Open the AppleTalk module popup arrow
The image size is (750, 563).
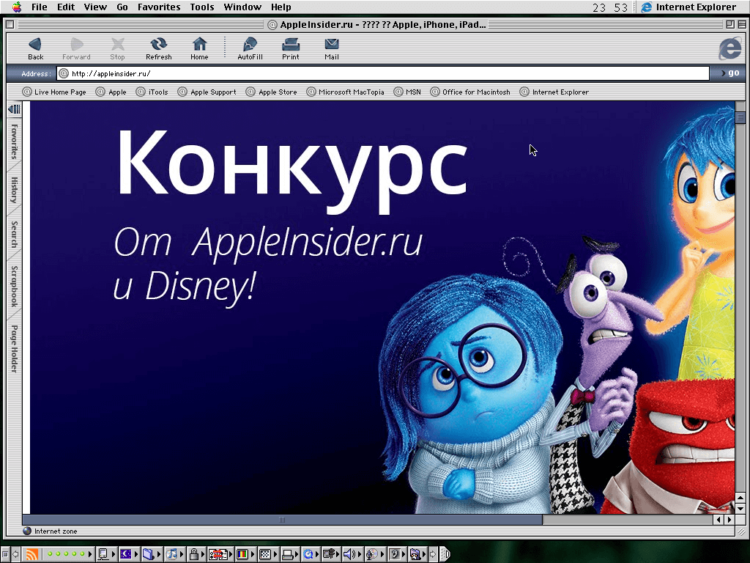(x=113, y=554)
